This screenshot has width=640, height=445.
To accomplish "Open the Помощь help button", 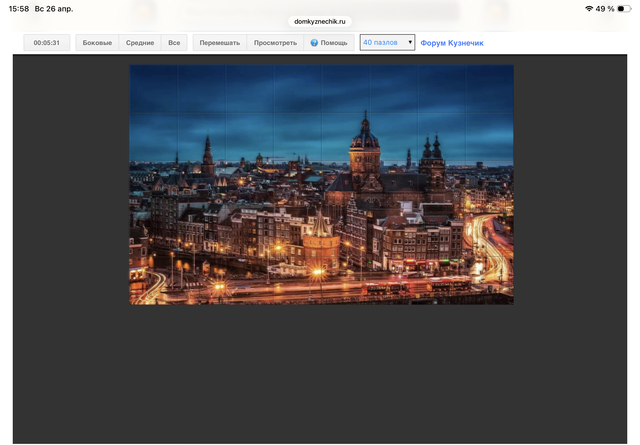I will [329, 43].
